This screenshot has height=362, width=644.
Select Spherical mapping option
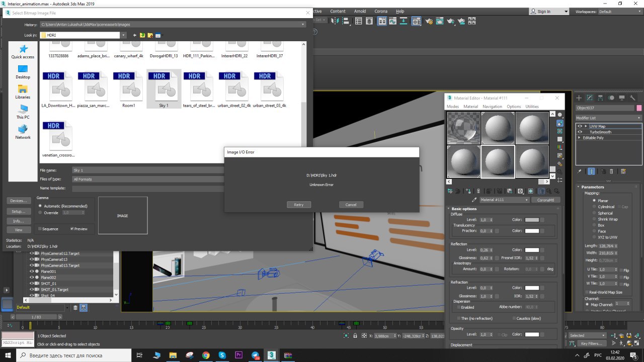pos(603,213)
